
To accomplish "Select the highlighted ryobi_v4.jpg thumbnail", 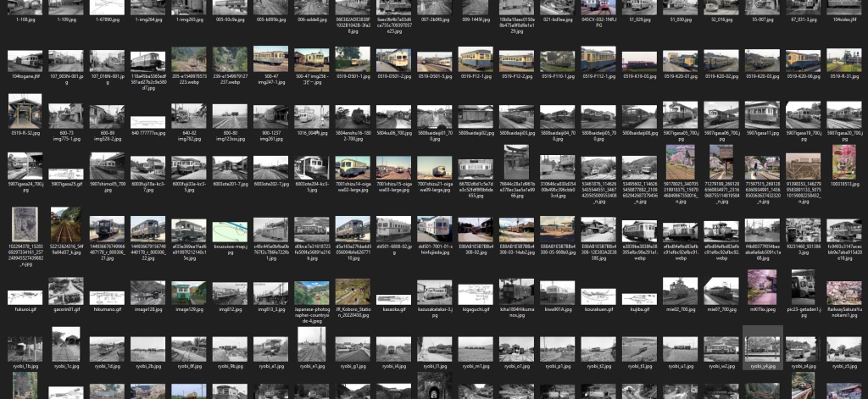I will [x=761, y=349].
